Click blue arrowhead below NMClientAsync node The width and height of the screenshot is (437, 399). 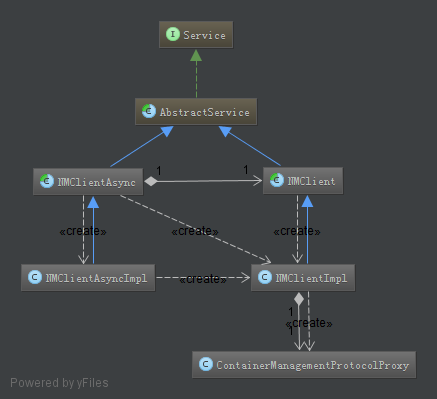pos(93,202)
